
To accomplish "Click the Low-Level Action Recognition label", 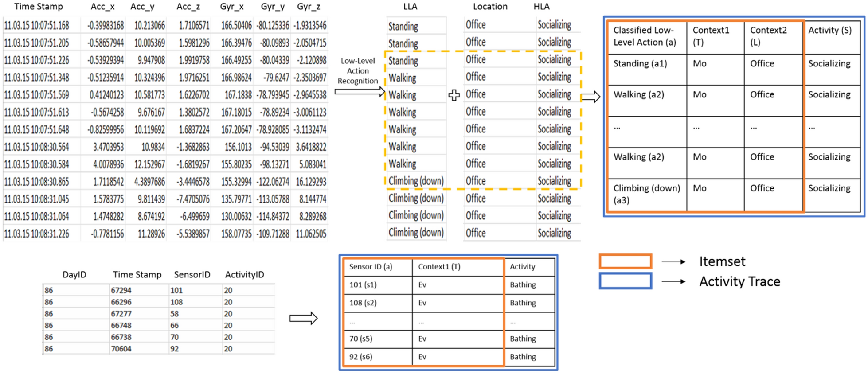I will [x=357, y=71].
